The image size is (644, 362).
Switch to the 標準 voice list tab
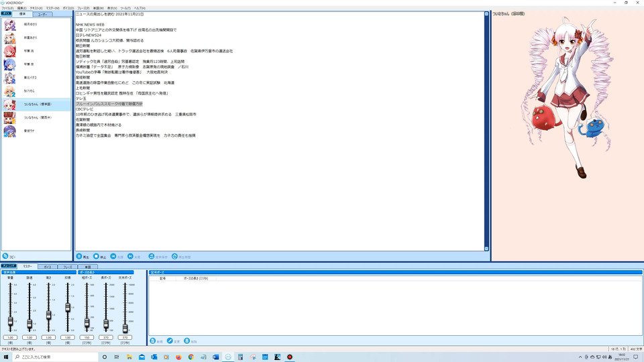(x=22, y=14)
